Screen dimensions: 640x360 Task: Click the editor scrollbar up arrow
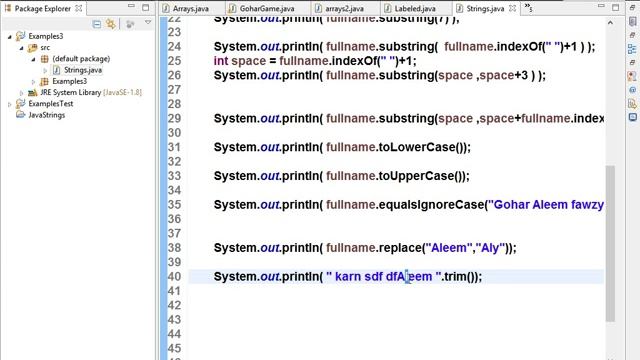(x=610, y=23)
